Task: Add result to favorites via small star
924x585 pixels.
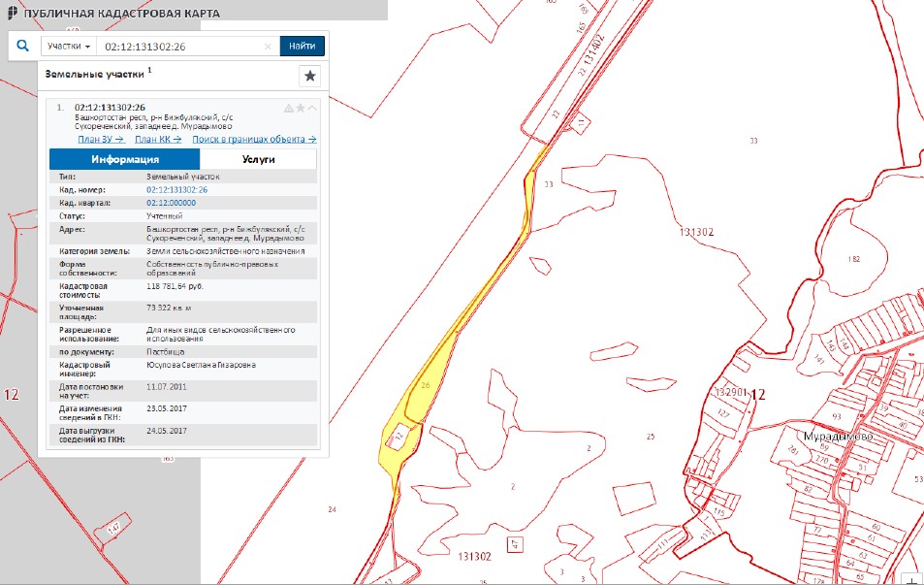Action: (301, 108)
